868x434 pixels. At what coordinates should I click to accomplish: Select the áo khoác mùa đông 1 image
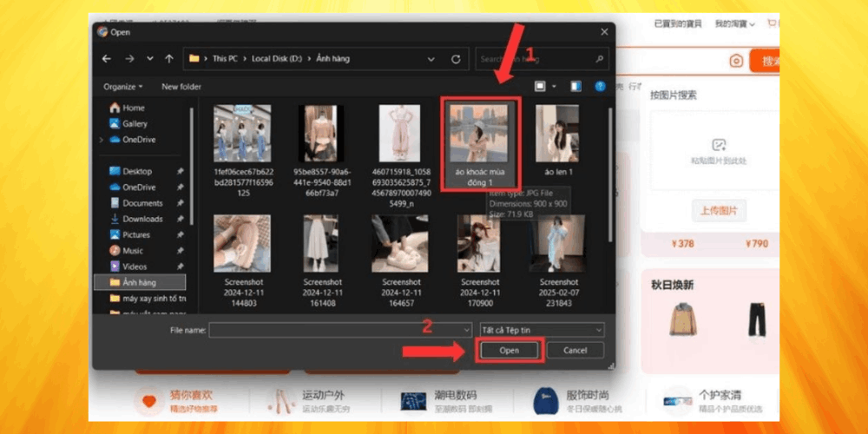pos(479,146)
